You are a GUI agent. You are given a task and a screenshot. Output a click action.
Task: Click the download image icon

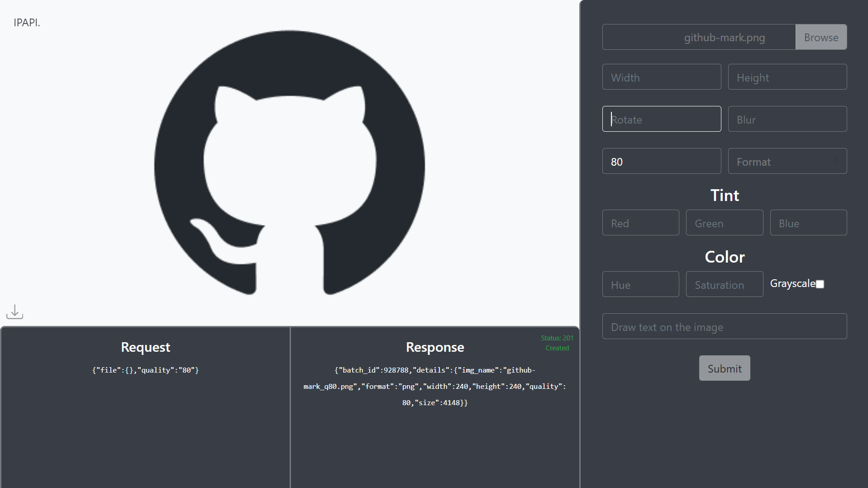(15, 311)
